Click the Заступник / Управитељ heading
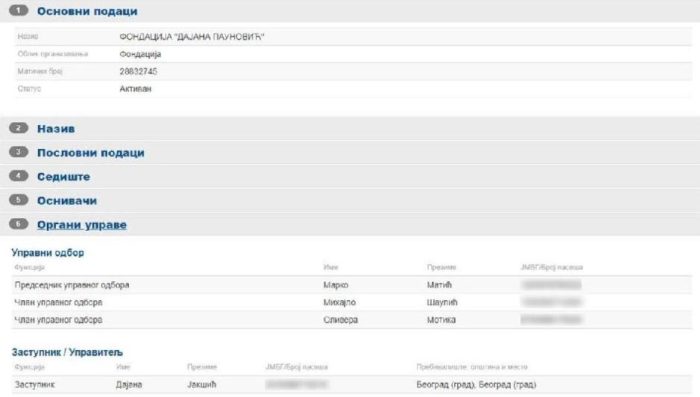The width and height of the screenshot is (700, 397). pyautogui.click(x=67, y=352)
